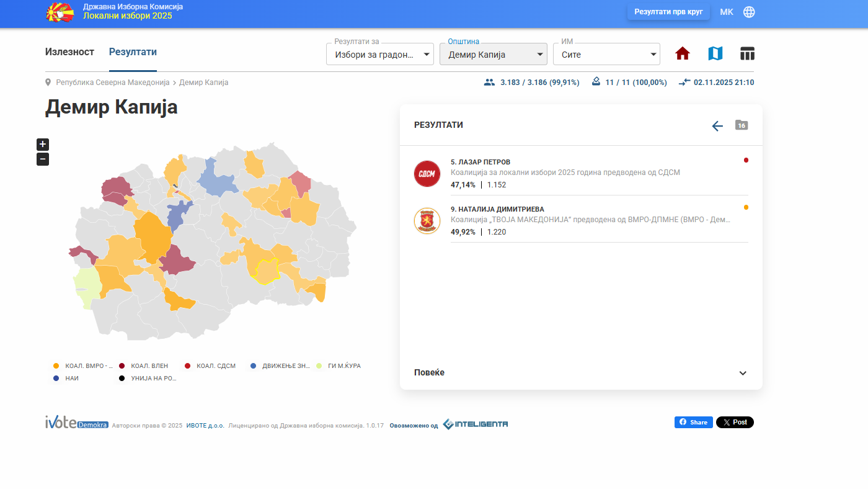
Task: Click the red home icon
Action: (x=682, y=54)
